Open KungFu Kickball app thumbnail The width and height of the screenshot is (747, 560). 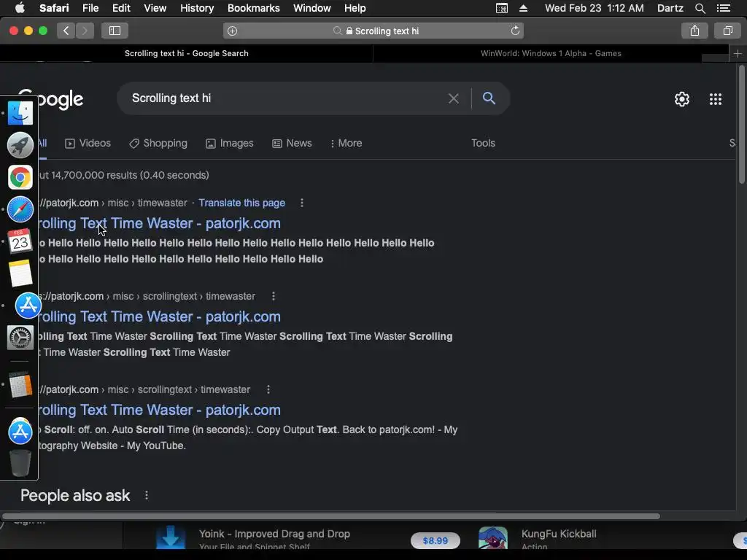493,537
